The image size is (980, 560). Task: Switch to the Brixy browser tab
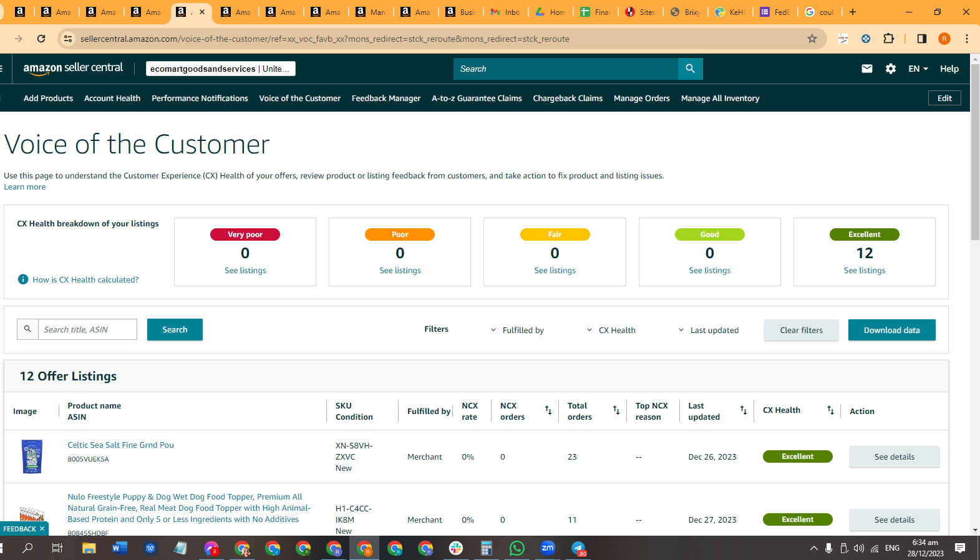pos(686,12)
